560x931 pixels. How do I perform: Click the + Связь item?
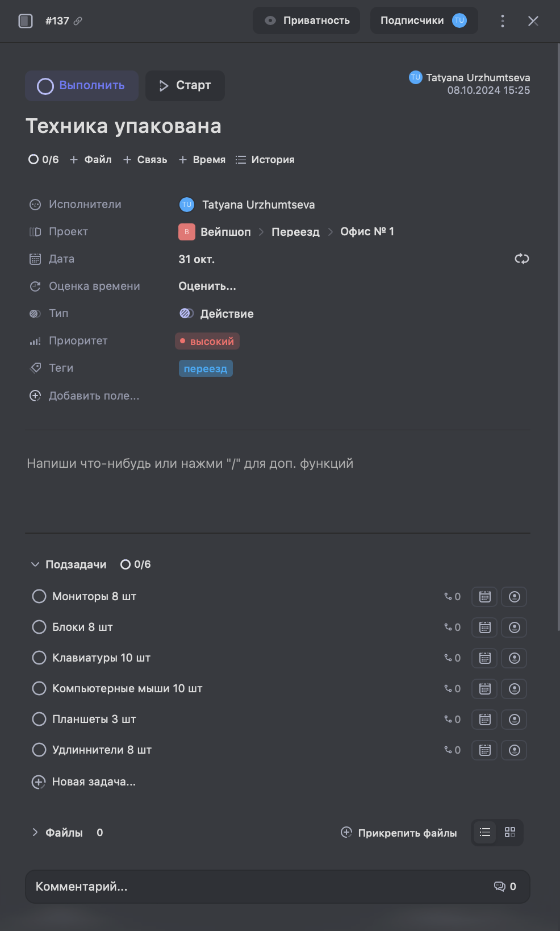coord(145,160)
